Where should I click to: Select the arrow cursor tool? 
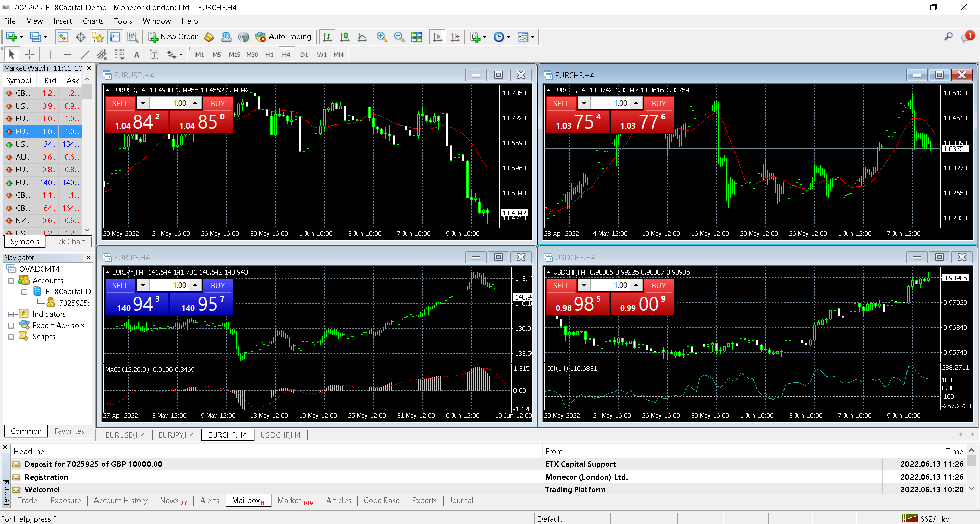tap(12, 54)
